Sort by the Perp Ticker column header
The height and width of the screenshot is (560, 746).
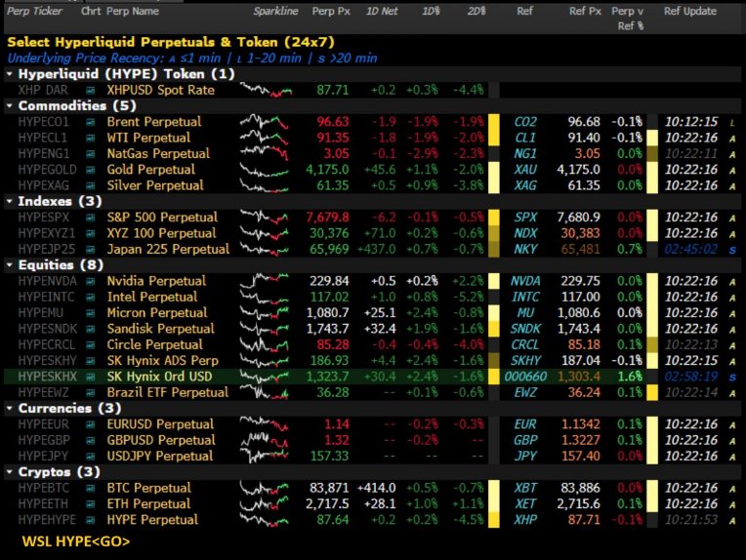(x=34, y=12)
